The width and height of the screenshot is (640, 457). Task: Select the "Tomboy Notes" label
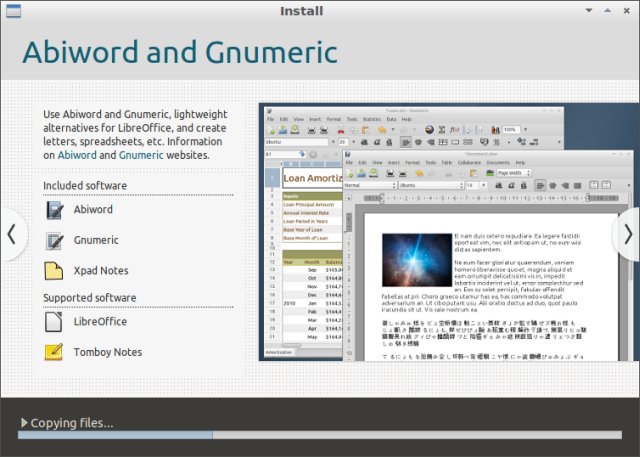(108, 352)
